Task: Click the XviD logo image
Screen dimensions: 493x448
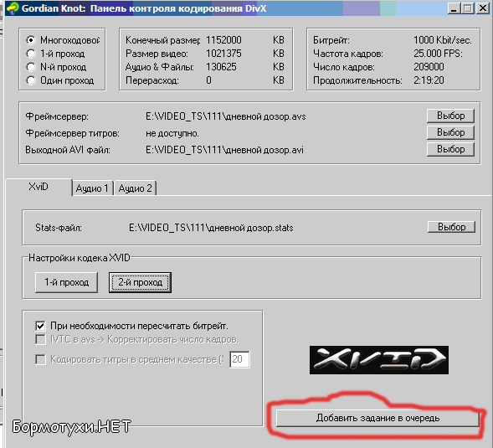Action: [379, 360]
